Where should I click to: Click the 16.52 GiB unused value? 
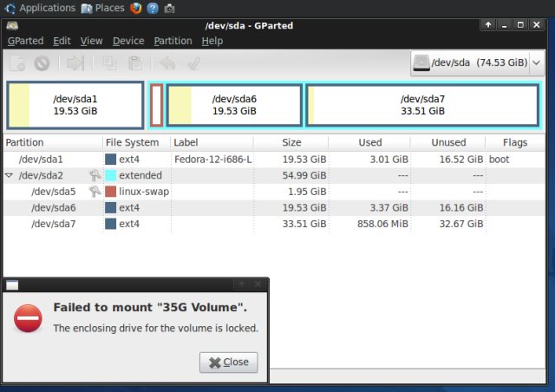(461, 160)
